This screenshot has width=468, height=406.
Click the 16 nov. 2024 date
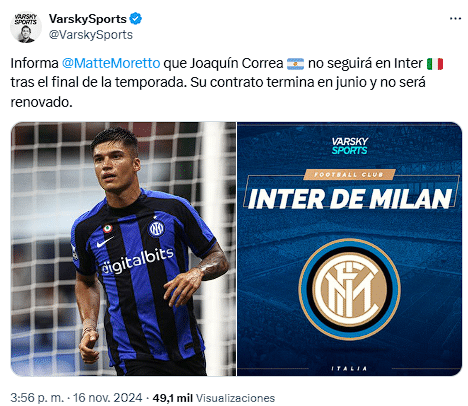pyautogui.click(x=107, y=398)
